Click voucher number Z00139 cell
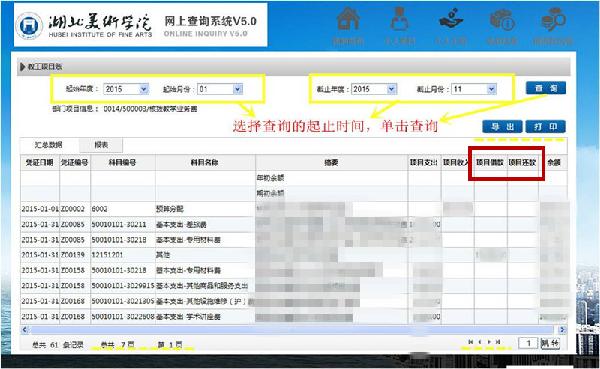600x369 pixels. (75, 255)
